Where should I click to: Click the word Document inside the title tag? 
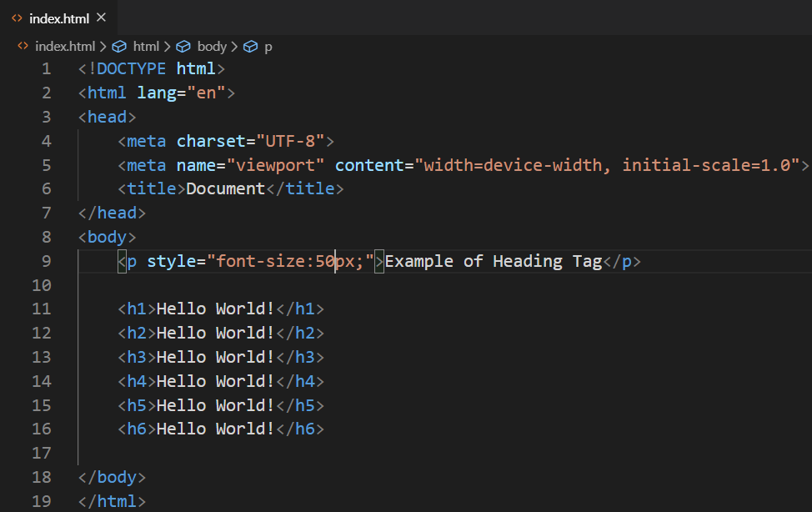point(225,189)
